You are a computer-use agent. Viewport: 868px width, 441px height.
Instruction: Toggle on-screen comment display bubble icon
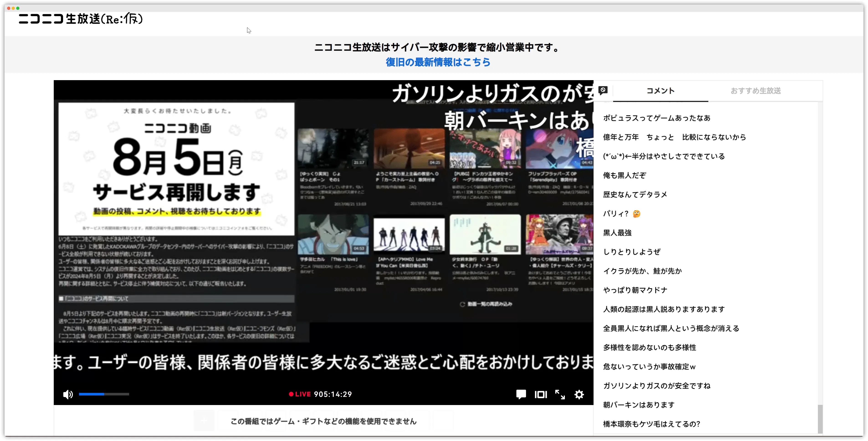pyautogui.click(x=521, y=394)
